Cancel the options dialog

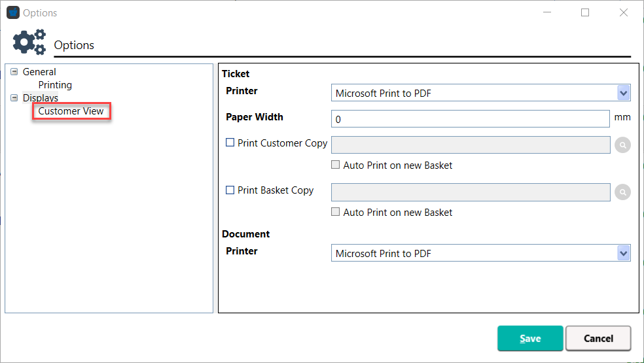coord(598,338)
